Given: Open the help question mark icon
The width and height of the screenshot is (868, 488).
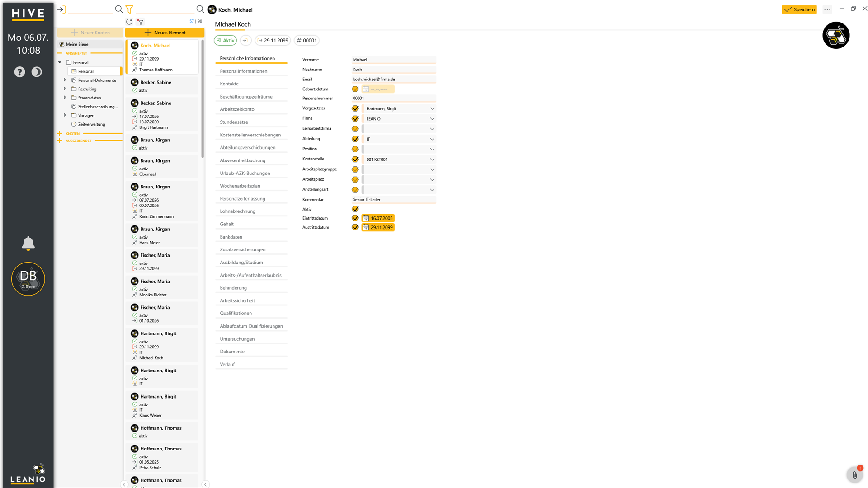Looking at the screenshot, I should pyautogui.click(x=19, y=72).
